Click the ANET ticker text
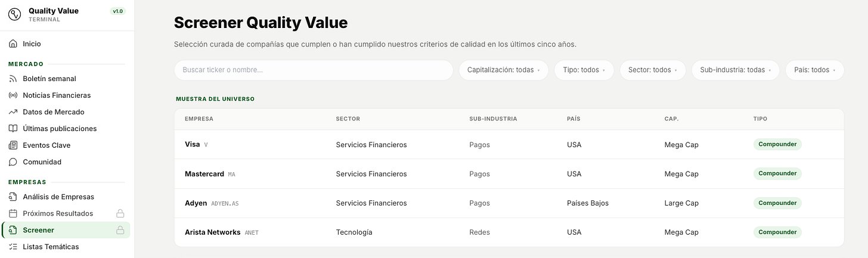The height and width of the screenshot is (258, 868). 252,233
